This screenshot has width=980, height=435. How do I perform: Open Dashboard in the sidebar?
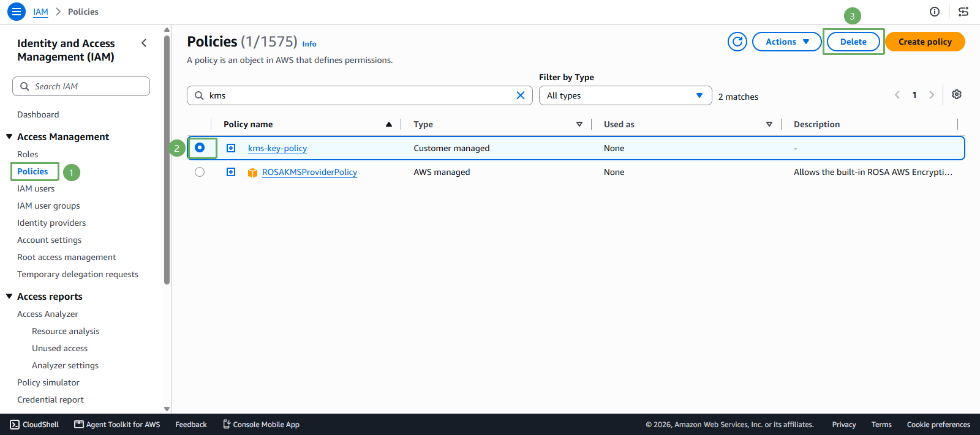[38, 114]
